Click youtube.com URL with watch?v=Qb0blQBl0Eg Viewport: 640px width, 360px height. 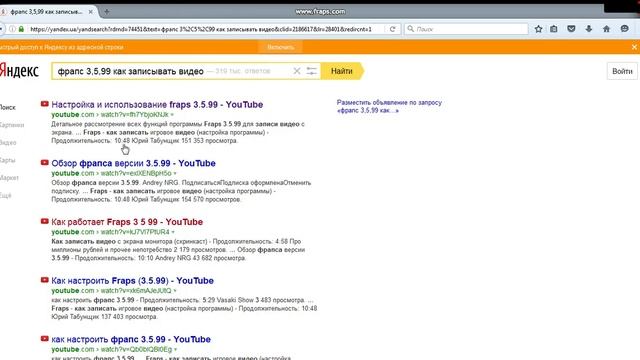pos(111,350)
